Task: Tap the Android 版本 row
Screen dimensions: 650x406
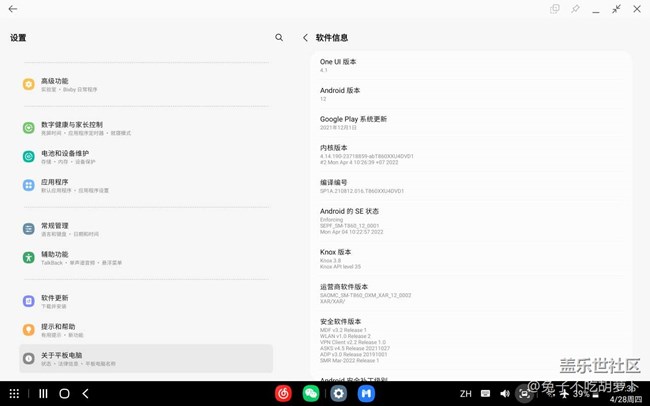Action: coord(340,94)
